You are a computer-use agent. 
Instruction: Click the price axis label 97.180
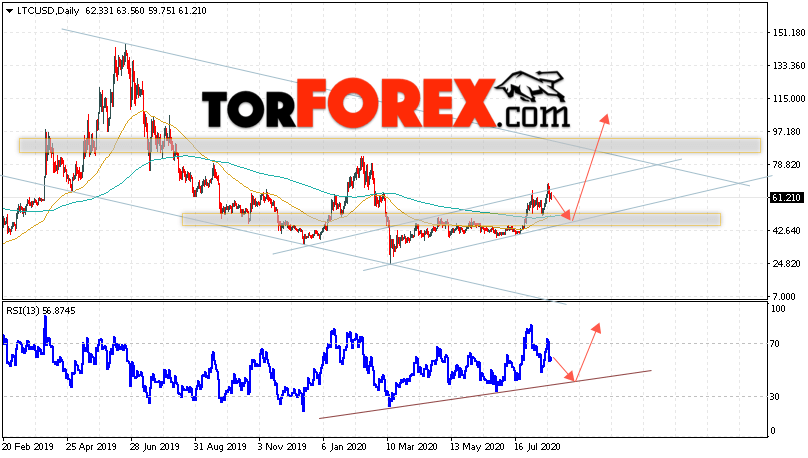(x=787, y=132)
